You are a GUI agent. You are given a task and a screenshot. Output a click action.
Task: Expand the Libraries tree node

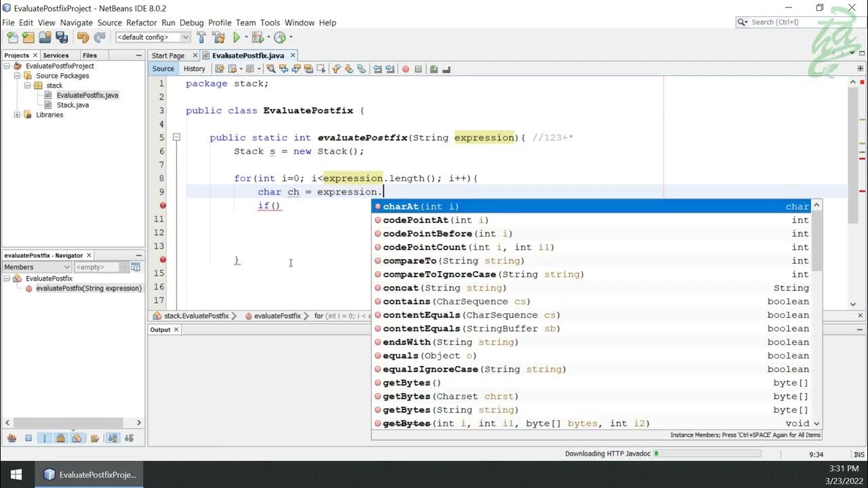[x=17, y=115]
